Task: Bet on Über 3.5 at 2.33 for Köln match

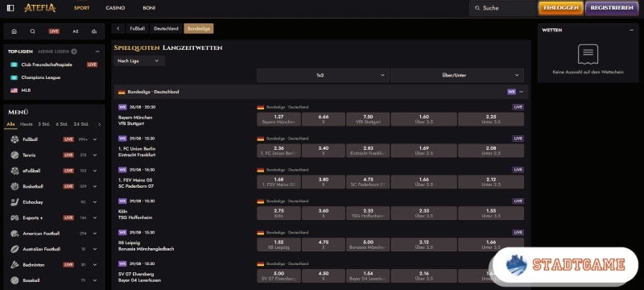Action: click(x=424, y=213)
